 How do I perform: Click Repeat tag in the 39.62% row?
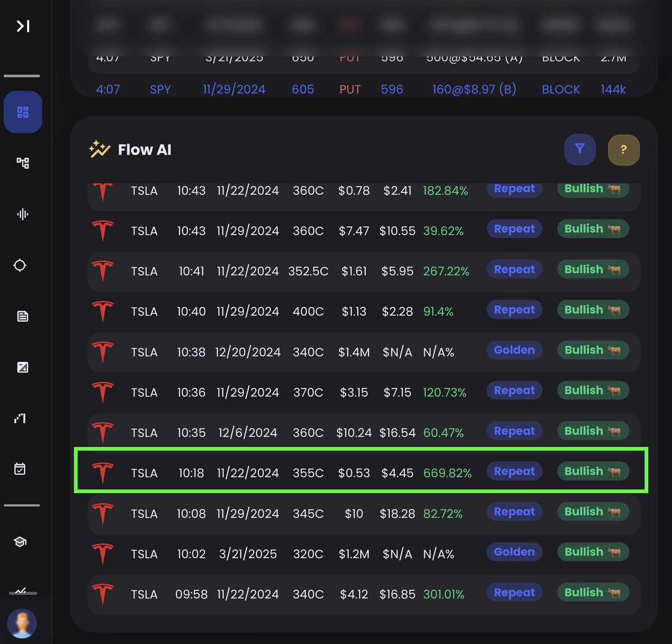[x=514, y=229]
